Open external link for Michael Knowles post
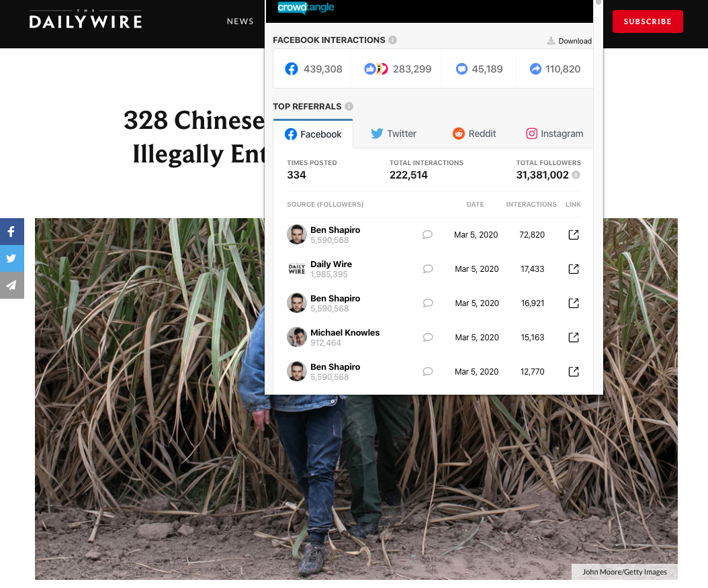This screenshot has height=588, width=708. coord(574,338)
